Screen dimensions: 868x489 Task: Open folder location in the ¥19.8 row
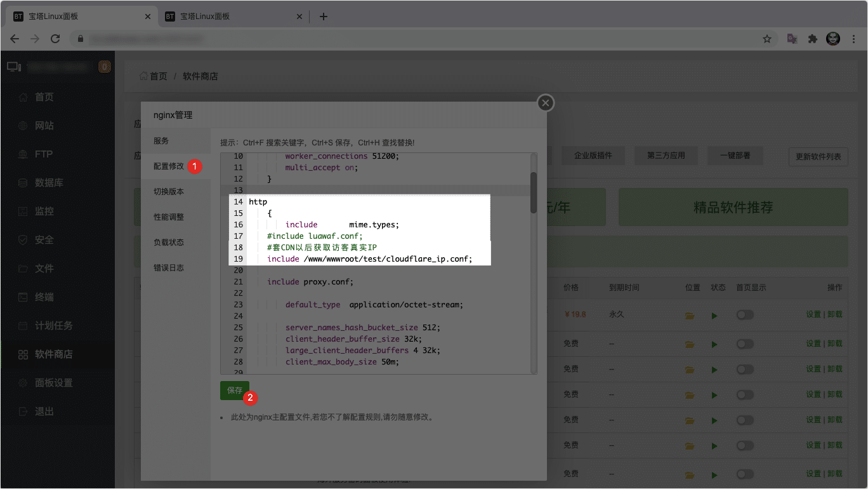click(x=690, y=316)
